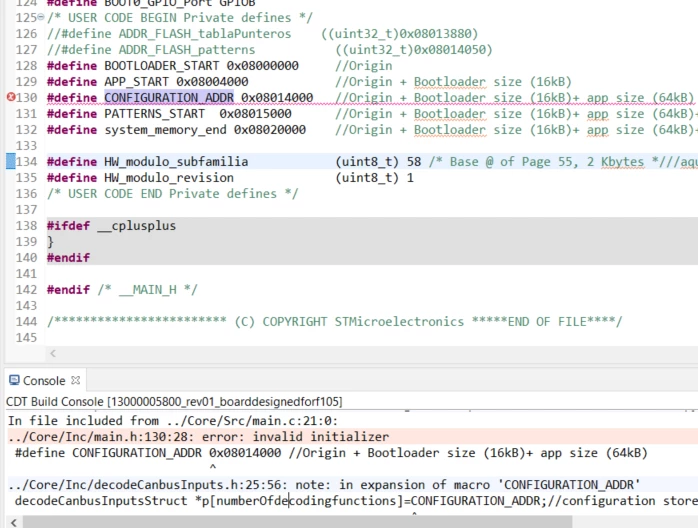This screenshot has height=528, width=698.
Task: Click the COPYRIGHT STMicroelectronics comment line
Action: pyautogui.click(x=334, y=322)
